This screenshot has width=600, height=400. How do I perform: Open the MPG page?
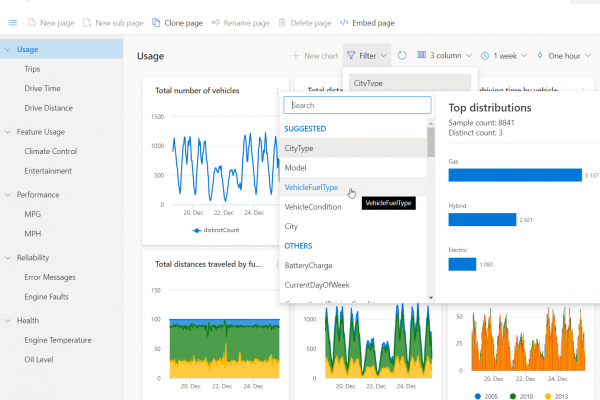pos(33,214)
